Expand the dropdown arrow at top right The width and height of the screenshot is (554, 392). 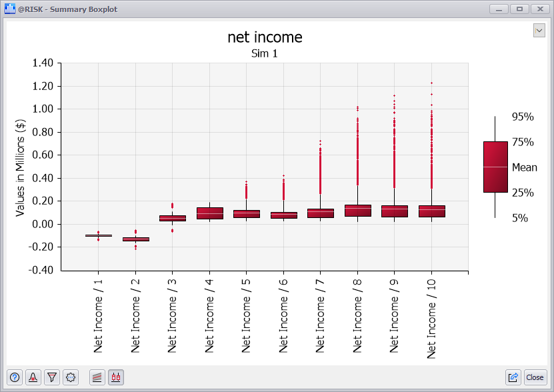(539, 31)
